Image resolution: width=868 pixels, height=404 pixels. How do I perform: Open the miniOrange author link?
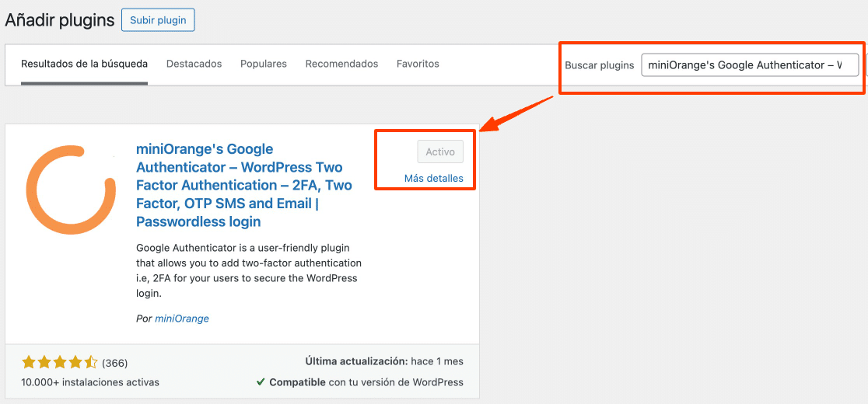pyautogui.click(x=181, y=319)
